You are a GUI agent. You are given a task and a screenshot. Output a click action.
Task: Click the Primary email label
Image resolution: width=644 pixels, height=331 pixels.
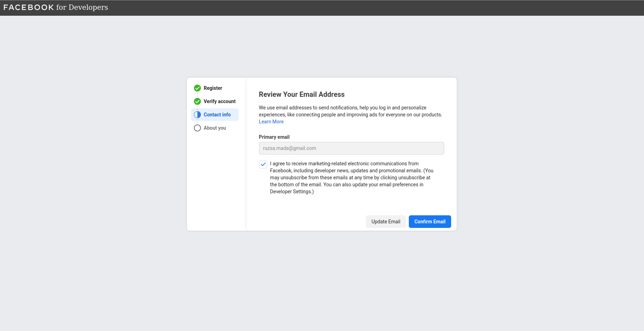(274, 137)
